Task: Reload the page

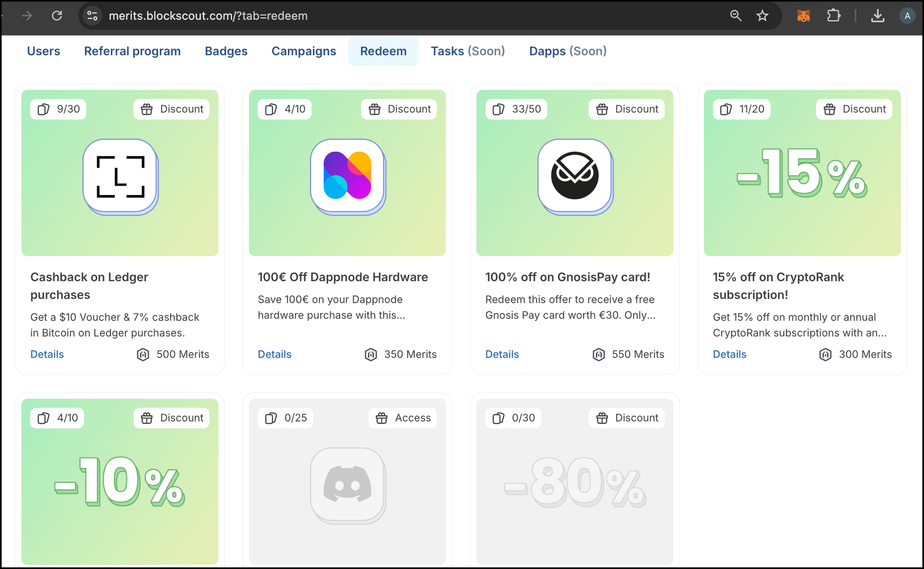Action: (x=57, y=16)
